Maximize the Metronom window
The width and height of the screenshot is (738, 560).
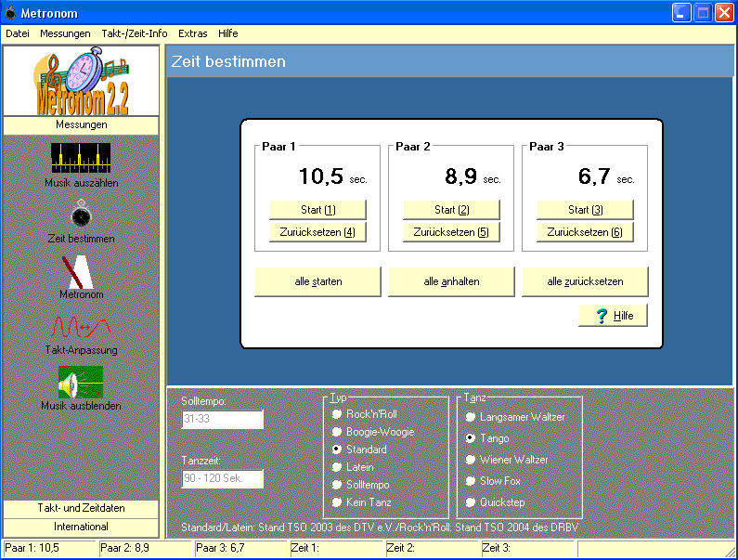coord(703,13)
